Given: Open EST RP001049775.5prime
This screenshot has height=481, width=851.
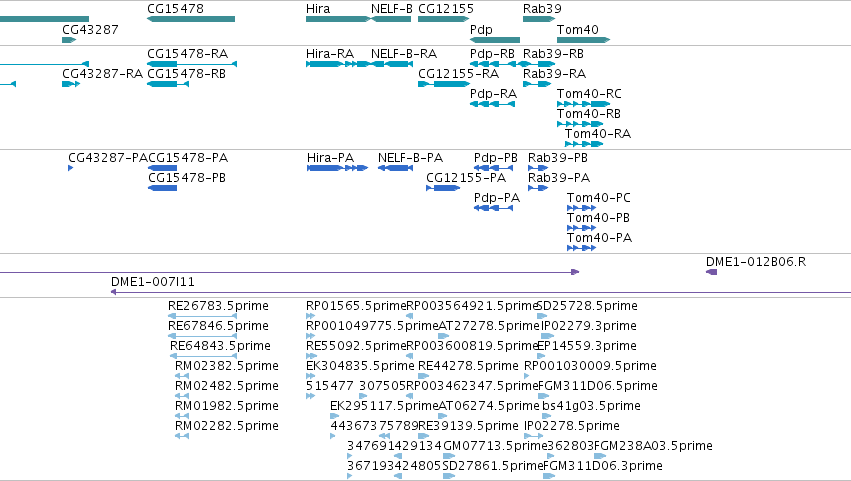Looking at the screenshot, I should (x=310, y=337).
